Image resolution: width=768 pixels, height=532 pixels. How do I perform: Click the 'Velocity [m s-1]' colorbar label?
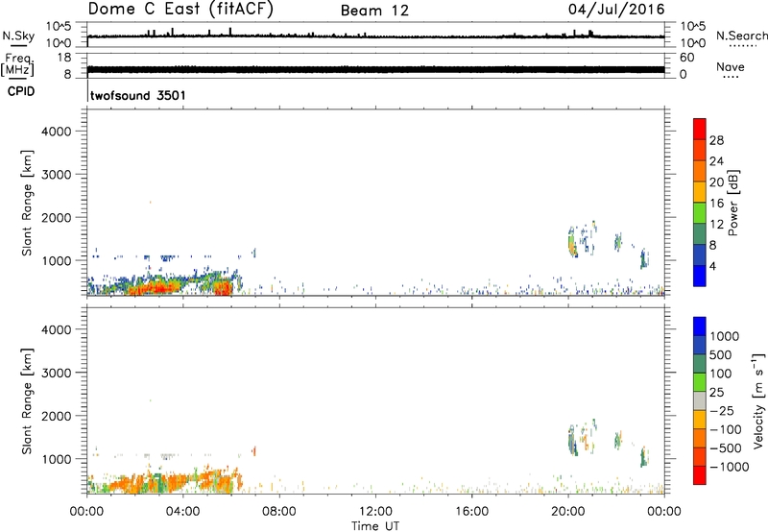(x=758, y=400)
